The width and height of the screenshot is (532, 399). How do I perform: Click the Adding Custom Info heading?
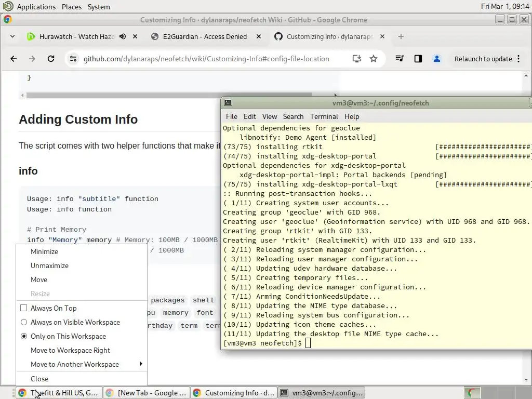[x=78, y=119]
